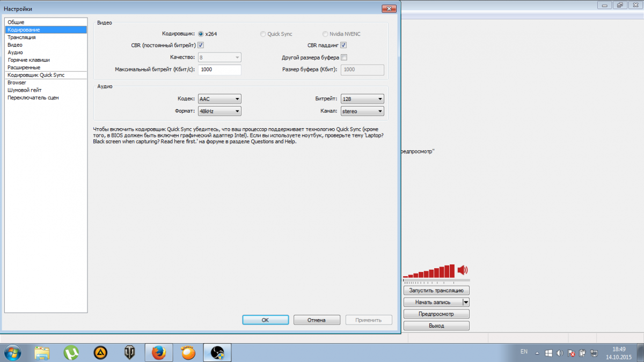Select Шумовой гейт in settings list

pyautogui.click(x=46, y=90)
